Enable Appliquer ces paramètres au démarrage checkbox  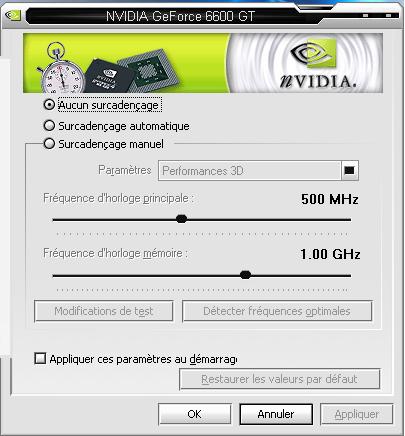(x=40, y=359)
